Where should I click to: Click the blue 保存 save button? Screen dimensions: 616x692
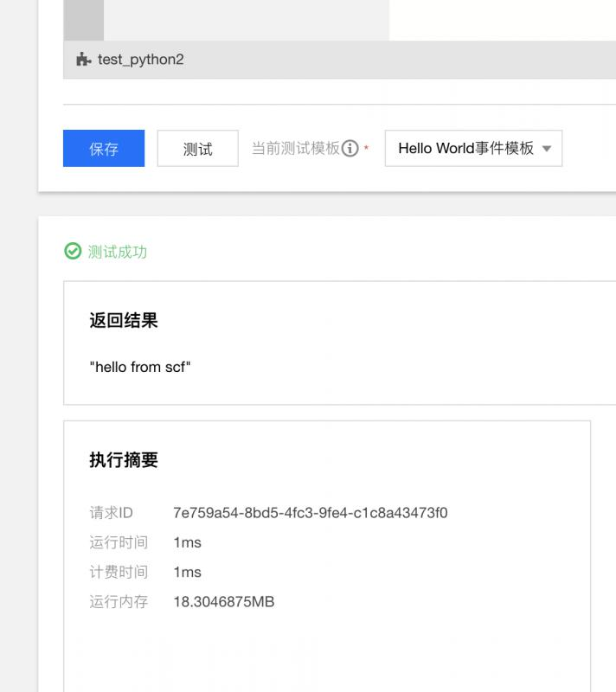[x=104, y=148]
